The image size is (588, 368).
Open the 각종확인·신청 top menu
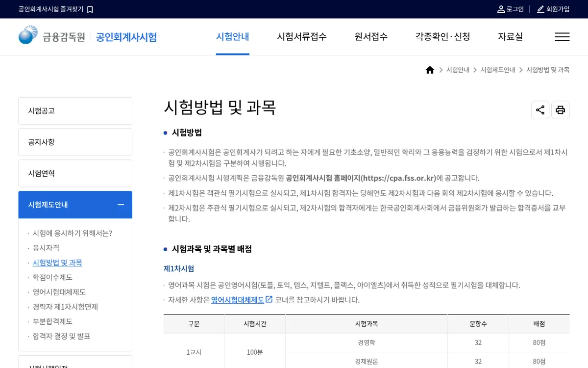(443, 37)
